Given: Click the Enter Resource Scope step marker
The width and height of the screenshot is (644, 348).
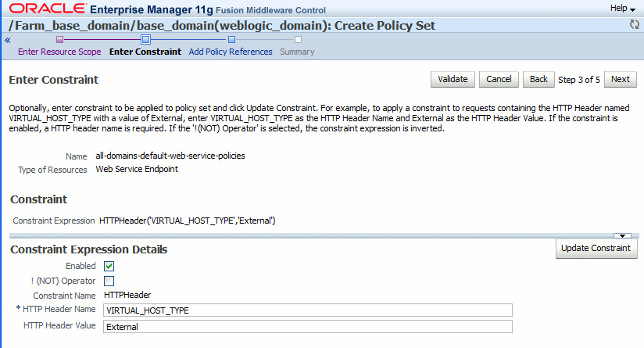Looking at the screenshot, I should tap(60, 39).
